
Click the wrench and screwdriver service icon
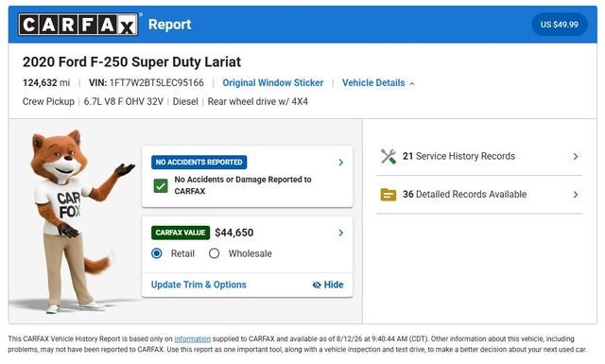coord(389,156)
